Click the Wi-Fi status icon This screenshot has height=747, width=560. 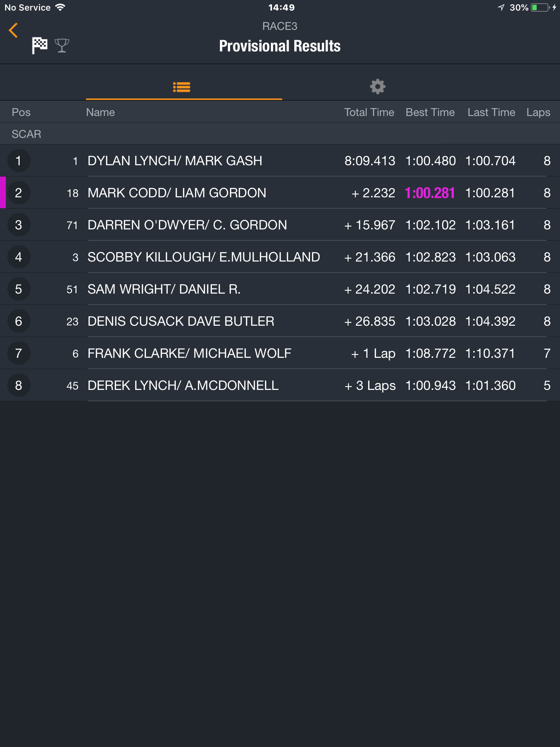coord(60,7)
